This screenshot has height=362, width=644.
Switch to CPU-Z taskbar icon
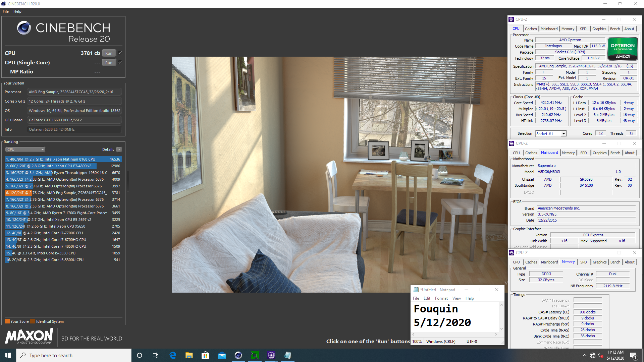click(271, 355)
